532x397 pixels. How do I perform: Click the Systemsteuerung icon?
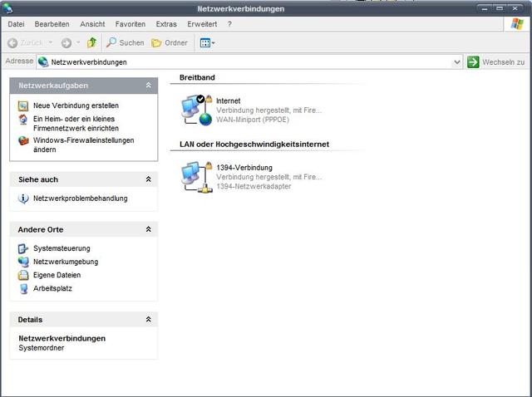click(23, 248)
